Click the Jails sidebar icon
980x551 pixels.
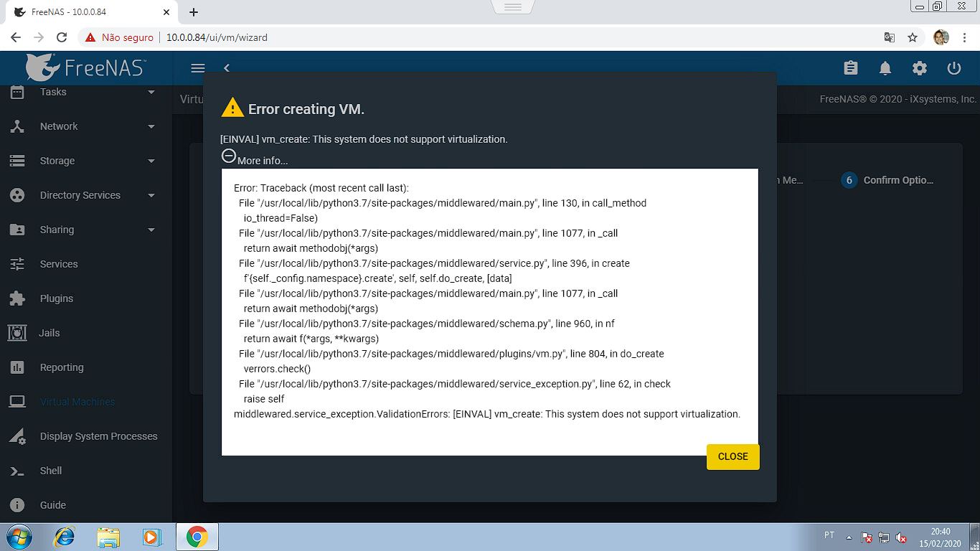(17, 333)
